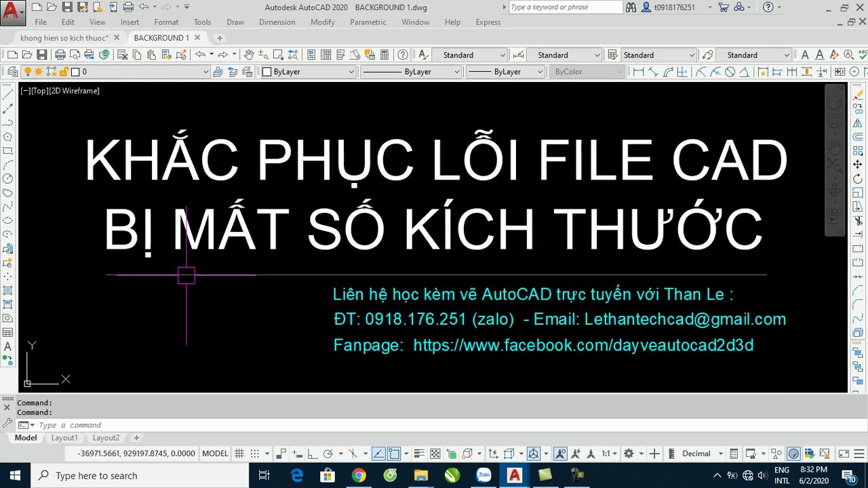The width and height of the screenshot is (868, 488).
Task: Open the QuickCalc calculator icon
Action: tap(384, 55)
